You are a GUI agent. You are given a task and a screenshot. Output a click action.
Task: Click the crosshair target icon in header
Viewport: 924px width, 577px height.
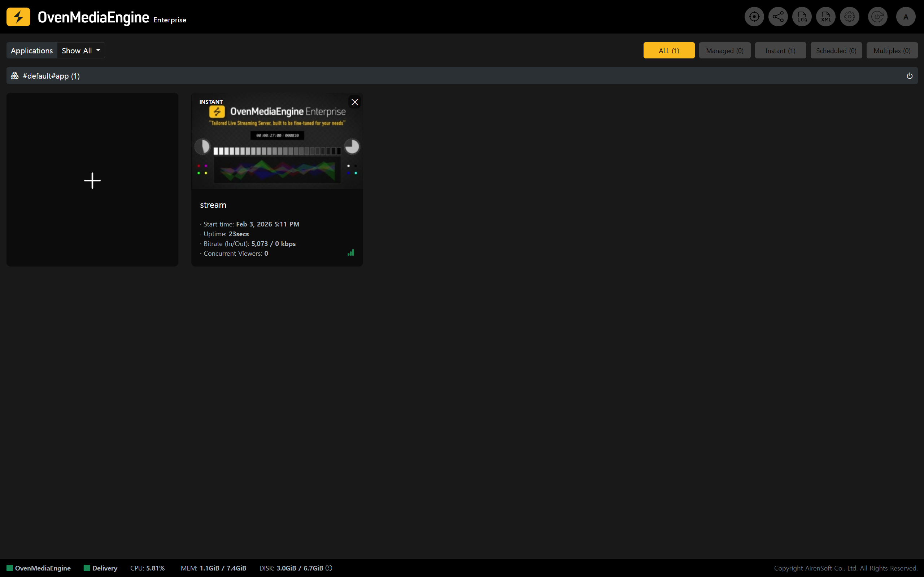tap(754, 17)
